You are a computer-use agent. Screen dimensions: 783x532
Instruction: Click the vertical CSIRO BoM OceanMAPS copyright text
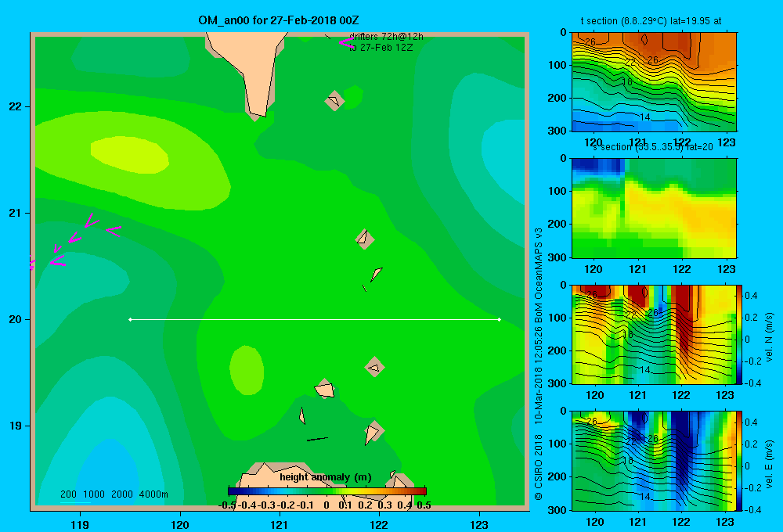(x=539, y=365)
